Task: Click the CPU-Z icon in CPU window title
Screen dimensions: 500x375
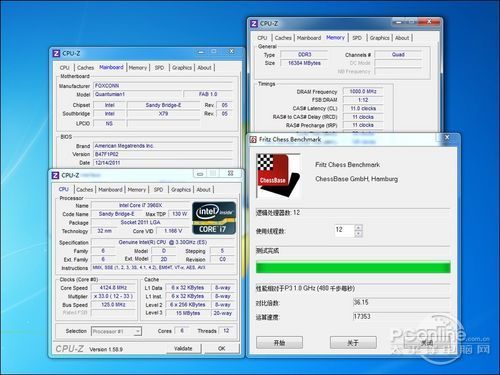Action: click(55, 175)
